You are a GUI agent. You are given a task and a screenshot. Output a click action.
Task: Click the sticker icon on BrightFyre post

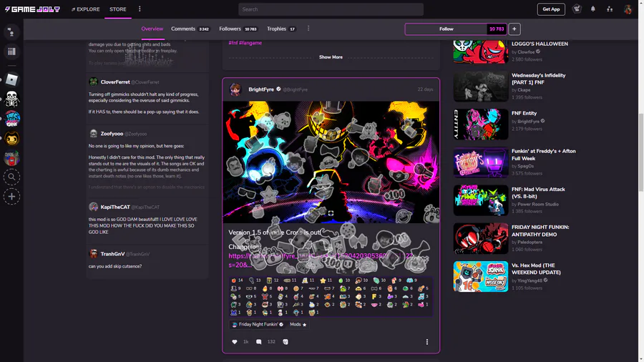286,341
